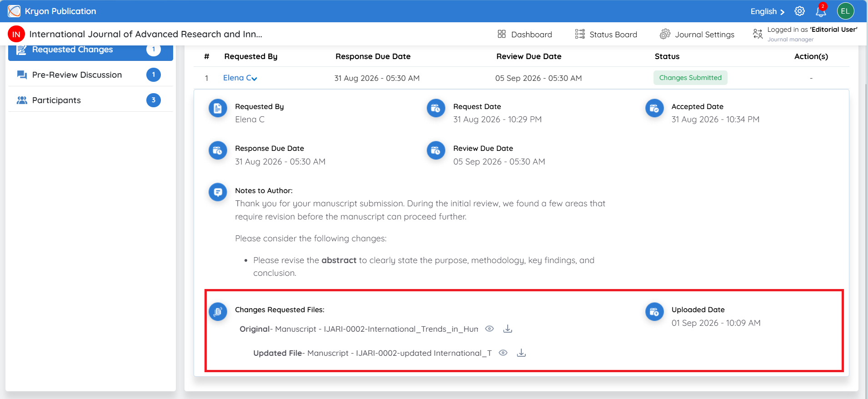Image resolution: width=868 pixels, height=399 pixels.
Task: Click the Response Due Date calendar icon
Action: pos(218,150)
